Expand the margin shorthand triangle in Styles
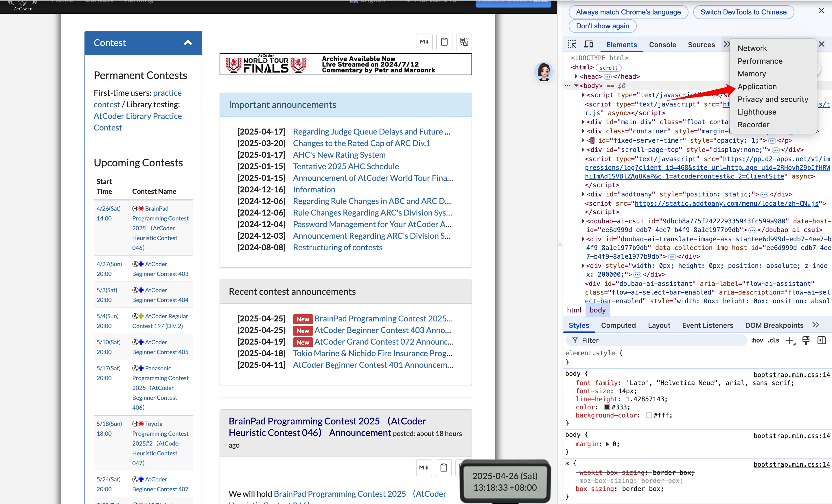This screenshot has height=504, width=832. (608, 444)
